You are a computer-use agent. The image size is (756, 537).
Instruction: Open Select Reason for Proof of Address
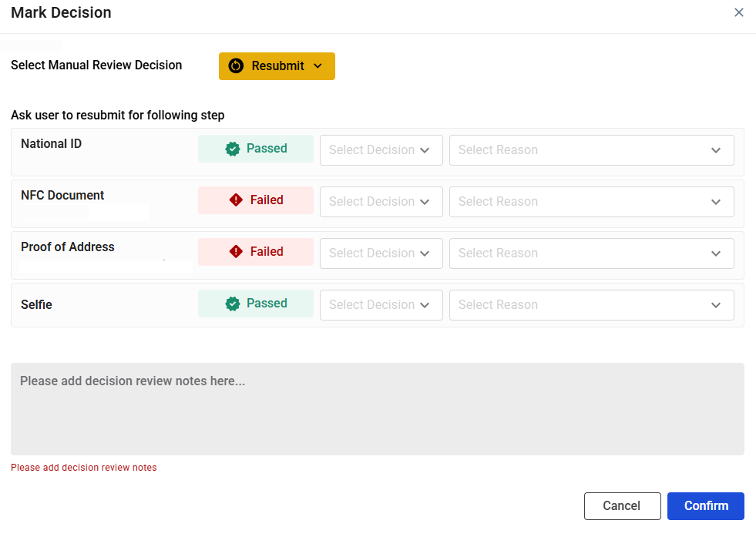coord(591,253)
